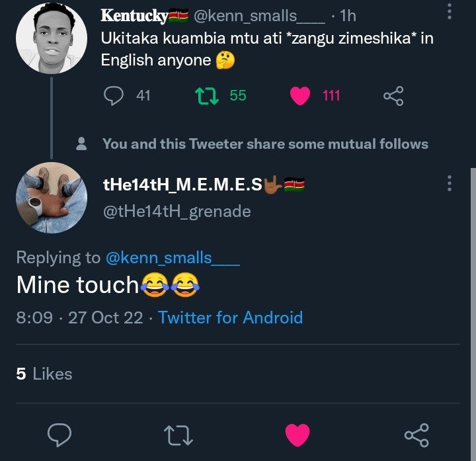Share the 'Mine touch' reply
Image resolution: width=476 pixels, height=461 pixels.
click(416, 435)
